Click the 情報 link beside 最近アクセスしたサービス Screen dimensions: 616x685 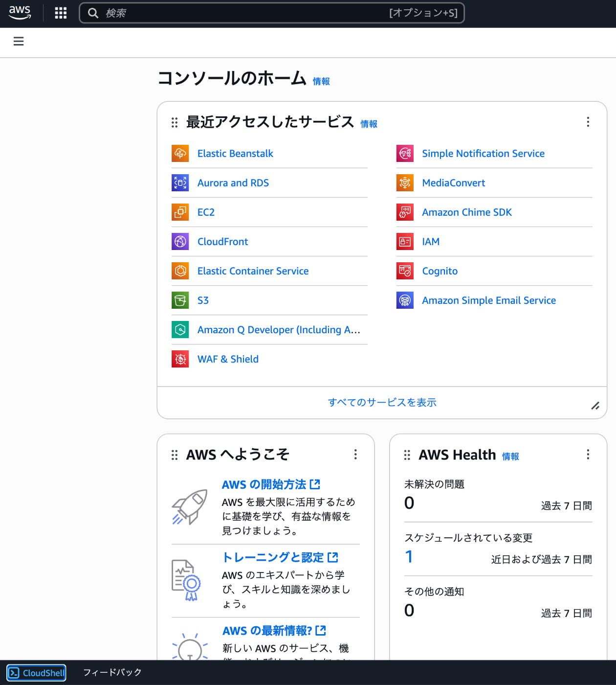click(x=369, y=124)
